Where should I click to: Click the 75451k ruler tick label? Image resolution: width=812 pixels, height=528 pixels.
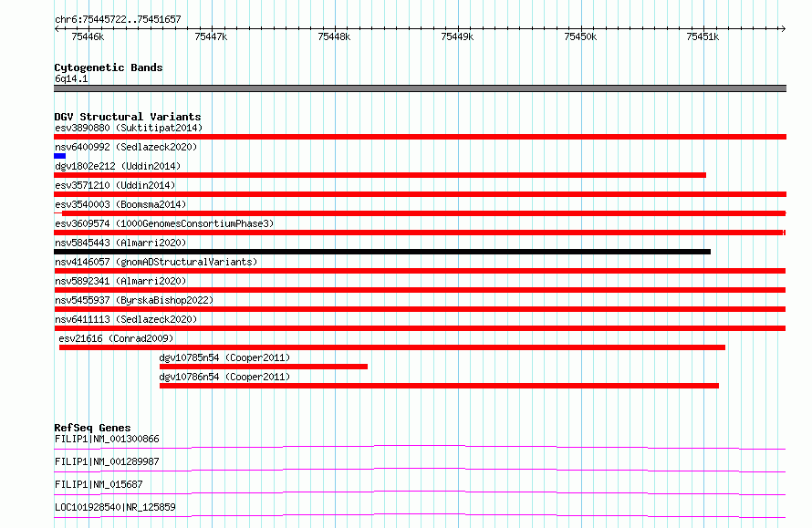coord(703,36)
